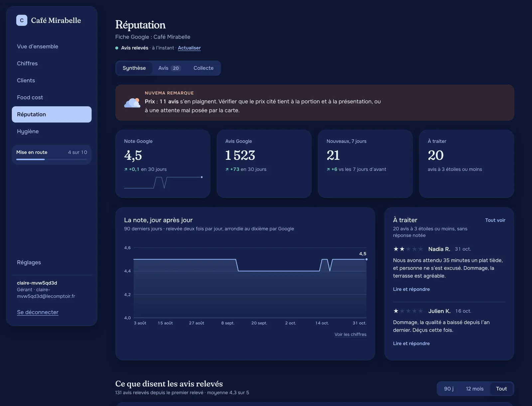532x406 pixels.
Task: Click Lire et répondre under Nadia R.'s review
Action: [x=411, y=289]
